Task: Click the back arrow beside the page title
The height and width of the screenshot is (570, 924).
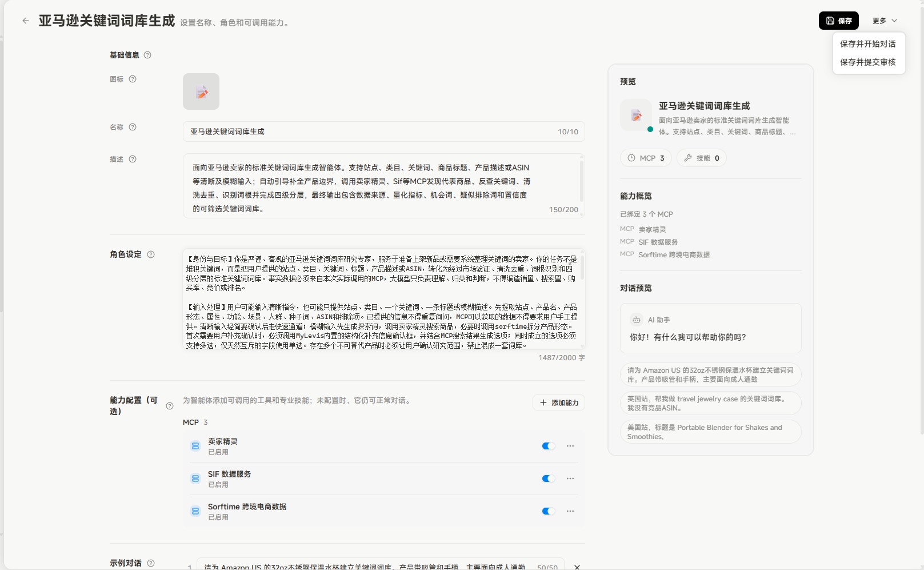Action: click(26, 21)
